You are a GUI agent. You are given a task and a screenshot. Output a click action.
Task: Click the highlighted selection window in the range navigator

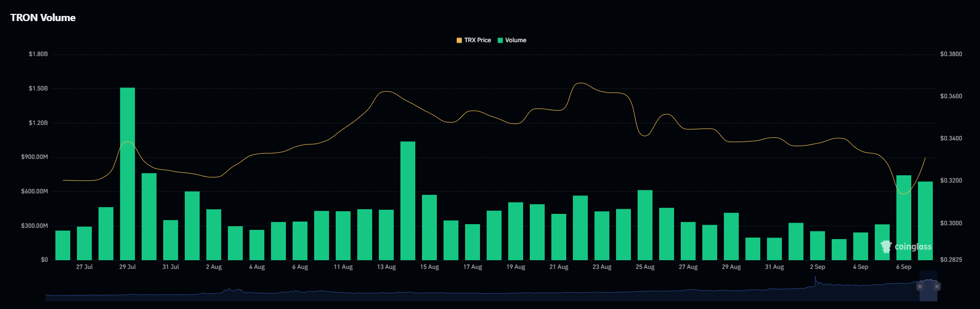point(928,293)
